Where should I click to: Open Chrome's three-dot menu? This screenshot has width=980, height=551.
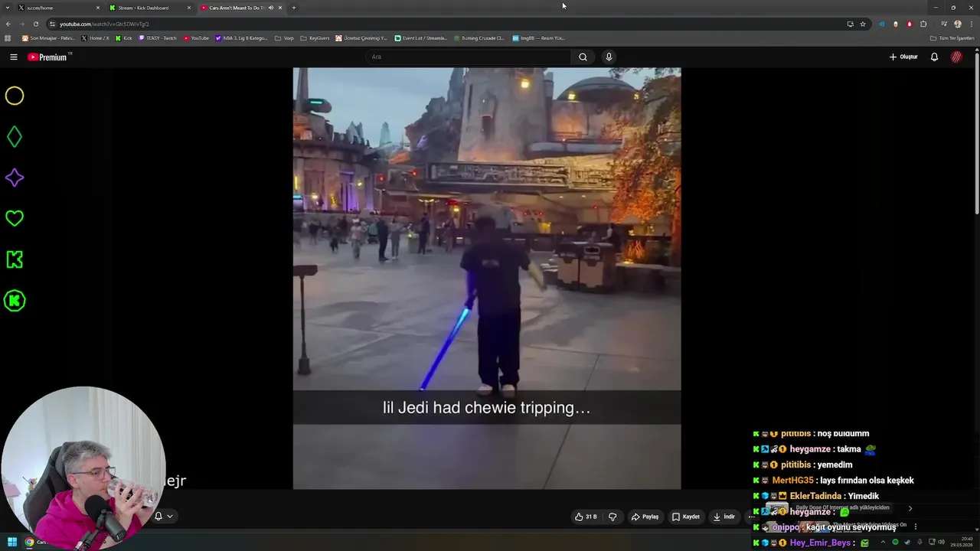pos(971,24)
